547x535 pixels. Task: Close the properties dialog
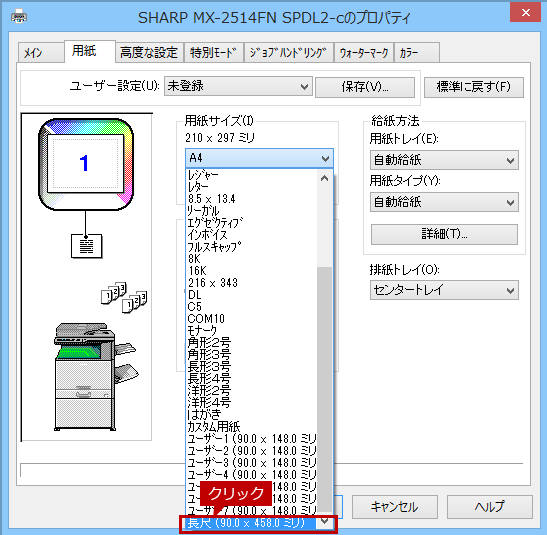(525, 13)
